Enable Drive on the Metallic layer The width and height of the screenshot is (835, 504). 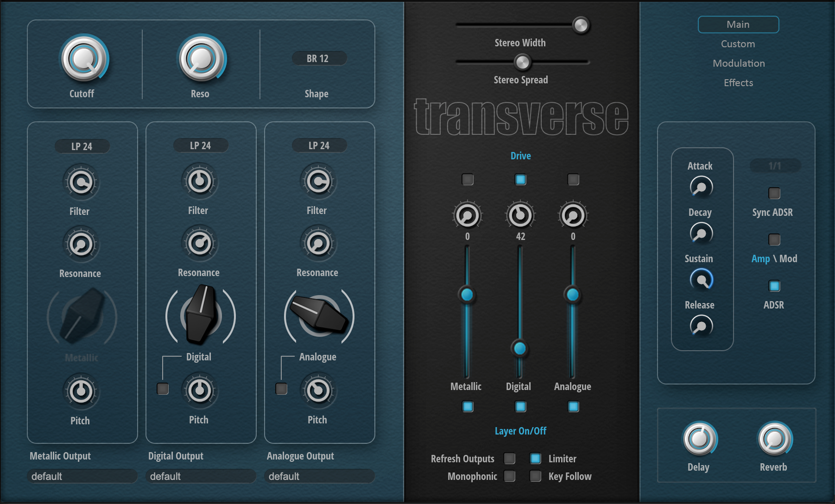(467, 179)
